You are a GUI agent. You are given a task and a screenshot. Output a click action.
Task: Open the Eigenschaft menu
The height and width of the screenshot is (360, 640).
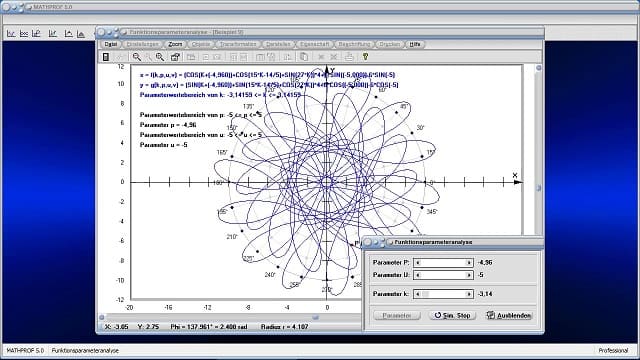315,44
